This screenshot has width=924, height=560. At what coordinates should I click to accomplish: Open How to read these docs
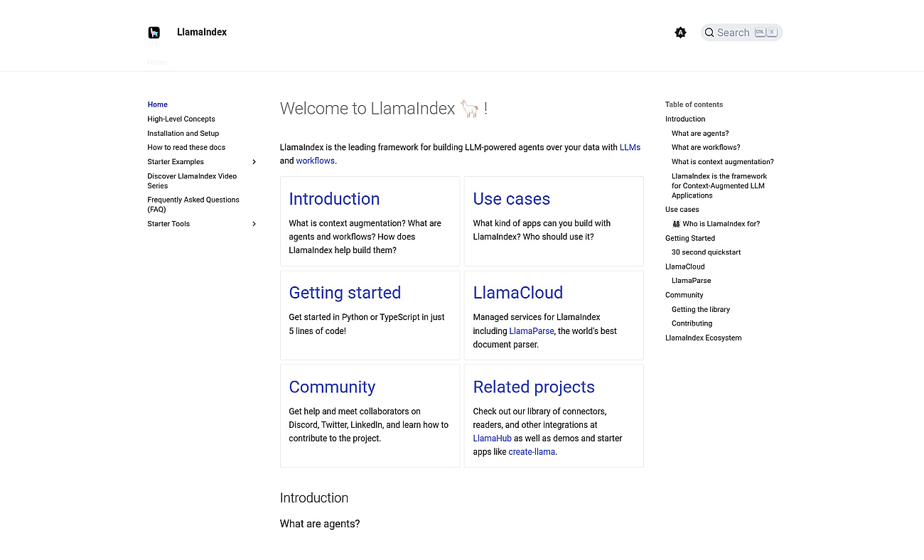tap(186, 147)
